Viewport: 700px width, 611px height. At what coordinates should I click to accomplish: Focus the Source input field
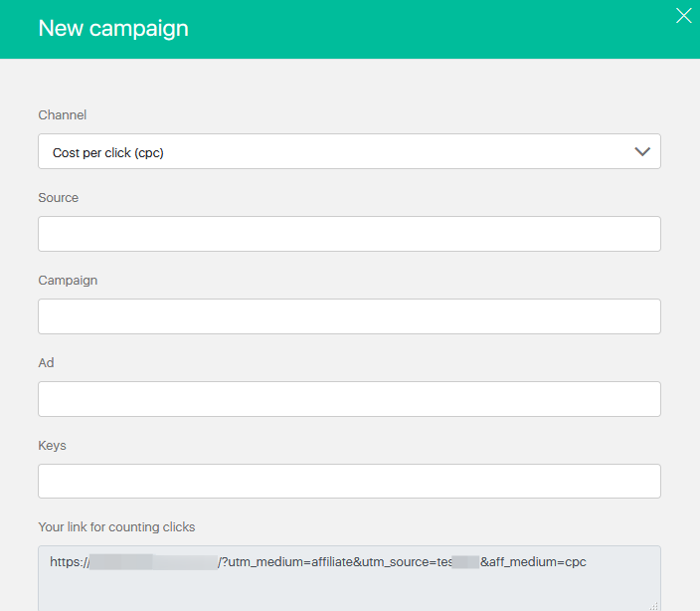coord(348,234)
